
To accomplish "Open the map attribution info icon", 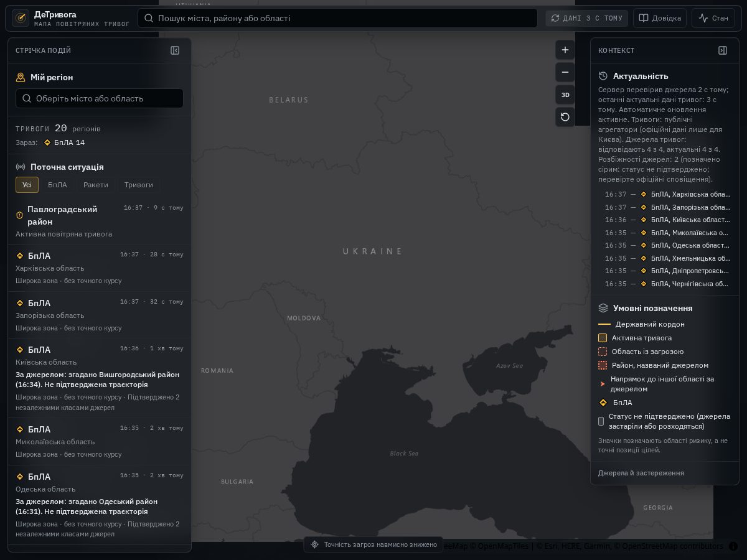I will [733, 546].
